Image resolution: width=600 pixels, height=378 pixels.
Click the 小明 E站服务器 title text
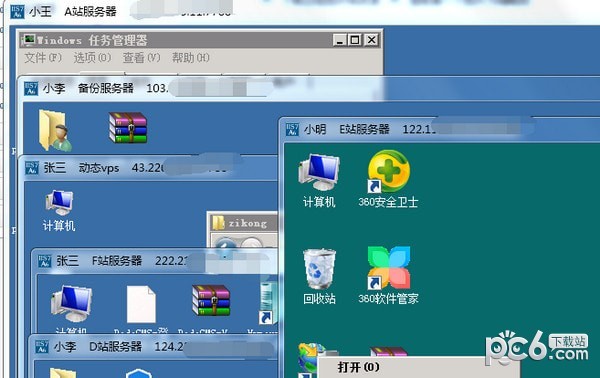347,129
